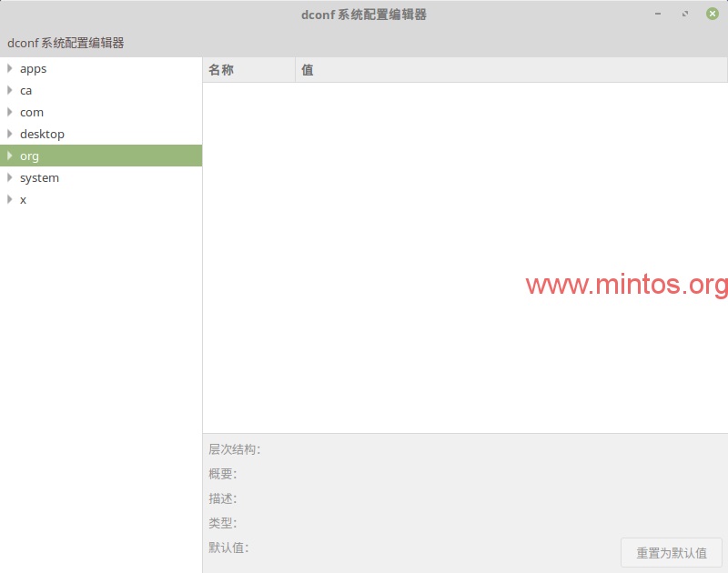
Task: Expand the com disclosure triangle
Action: click(10, 112)
